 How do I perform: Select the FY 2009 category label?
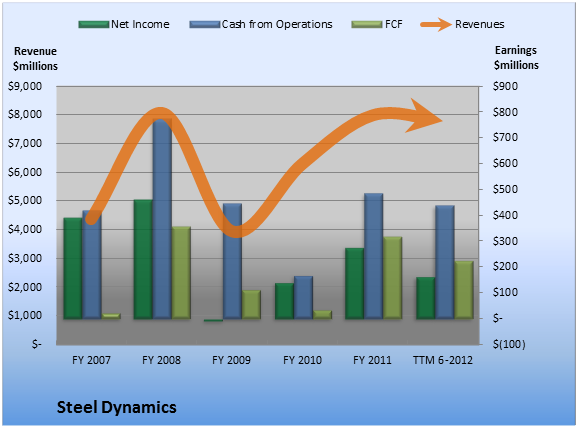pos(231,360)
